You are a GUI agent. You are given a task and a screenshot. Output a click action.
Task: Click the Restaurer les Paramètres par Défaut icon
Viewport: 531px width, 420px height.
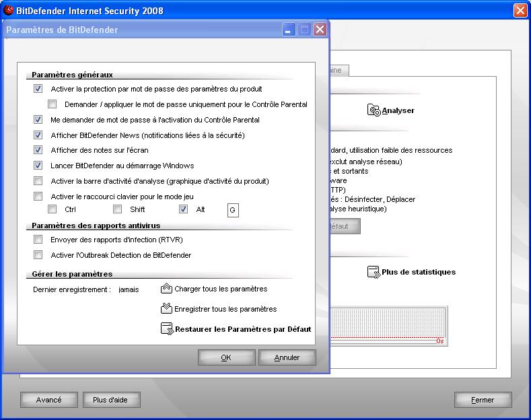pos(168,328)
